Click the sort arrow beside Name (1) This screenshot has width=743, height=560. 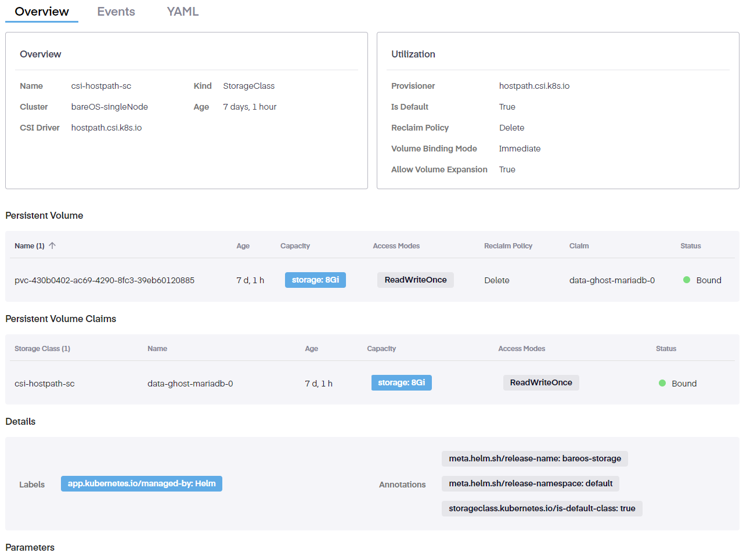[52, 245]
